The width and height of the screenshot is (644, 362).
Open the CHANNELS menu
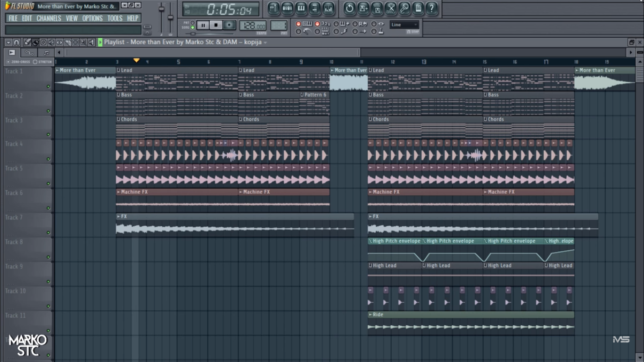[x=49, y=18]
